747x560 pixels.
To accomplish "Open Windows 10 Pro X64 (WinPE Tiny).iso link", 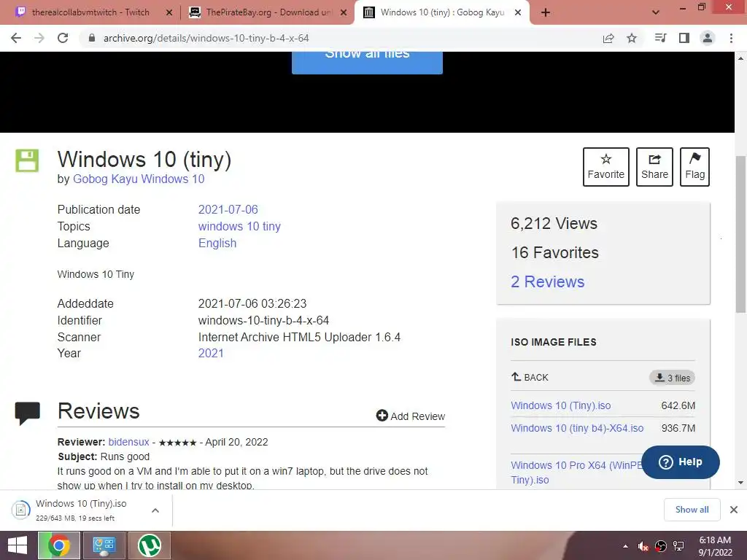I will tap(576, 472).
